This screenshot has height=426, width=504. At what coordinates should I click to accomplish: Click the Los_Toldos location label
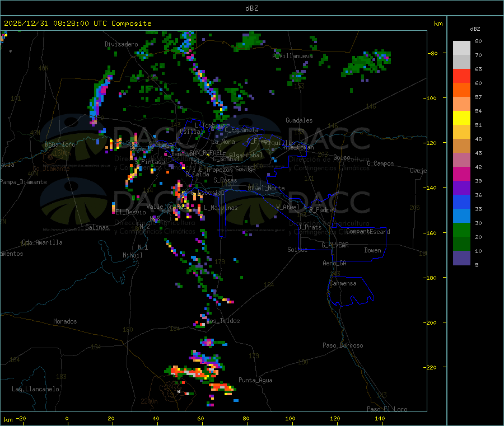[223, 321]
